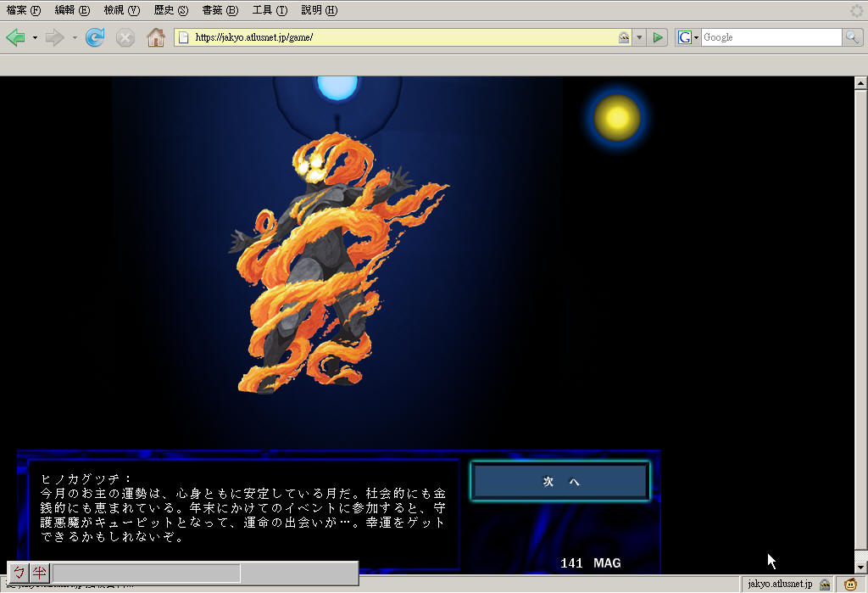Click the address bar URL field

click(404, 37)
